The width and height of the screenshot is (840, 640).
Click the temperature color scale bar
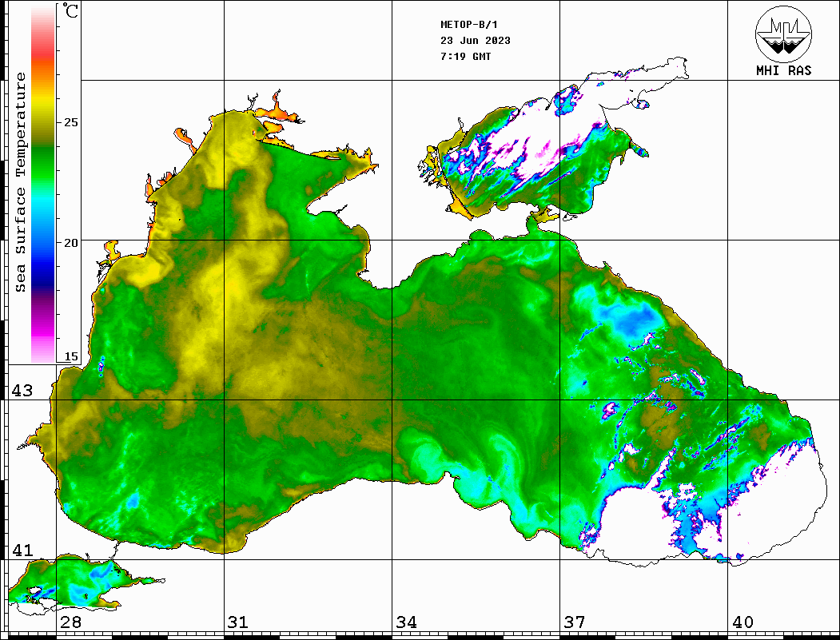tap(43, 184)
